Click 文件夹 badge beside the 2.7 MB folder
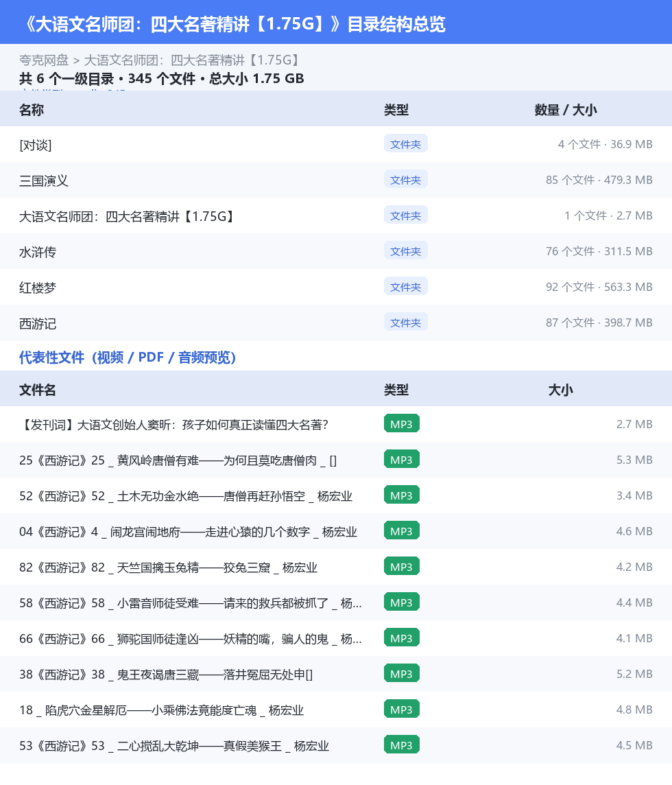672x785 pixels. click(x=406, y=215)
